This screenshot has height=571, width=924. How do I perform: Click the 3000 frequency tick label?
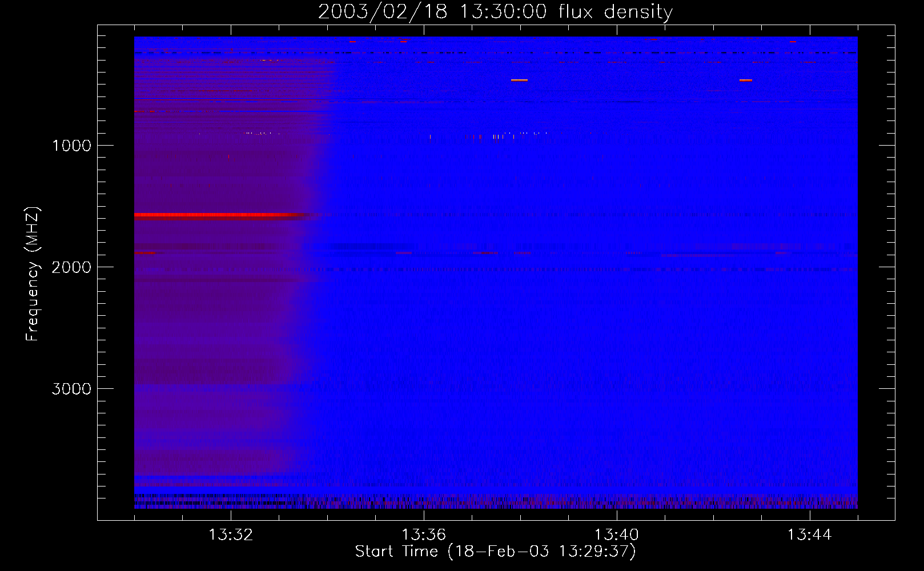71,389
